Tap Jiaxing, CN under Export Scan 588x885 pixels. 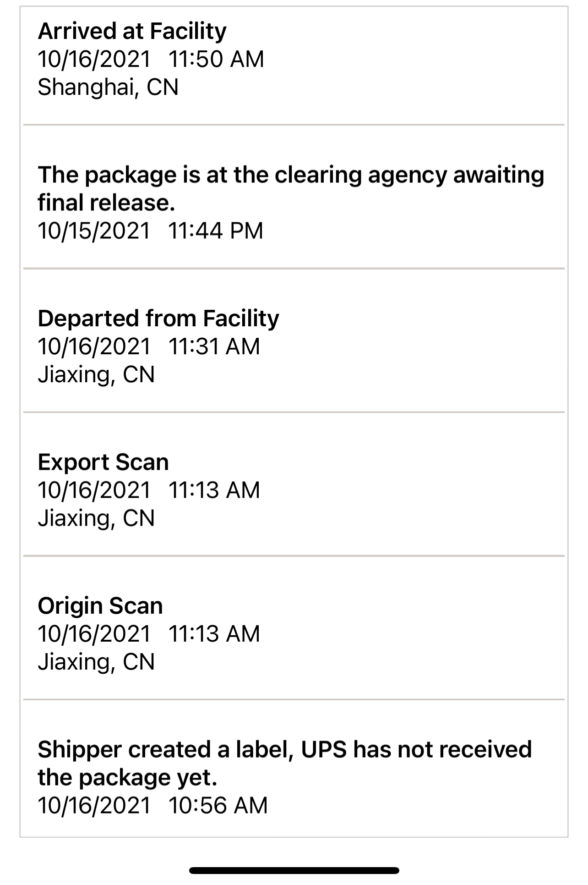(96, 518)
